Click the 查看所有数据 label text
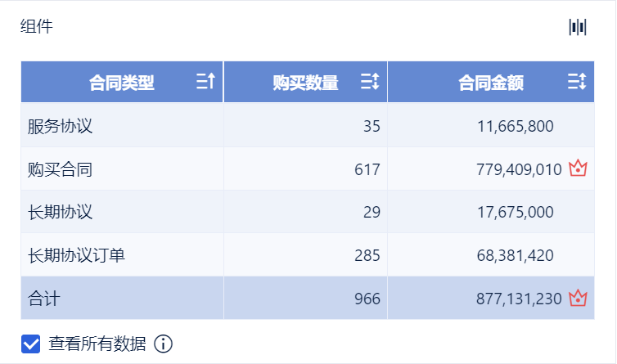Image resolution: width=617 pixels, height=364 pixels. (x=97, y=344)
